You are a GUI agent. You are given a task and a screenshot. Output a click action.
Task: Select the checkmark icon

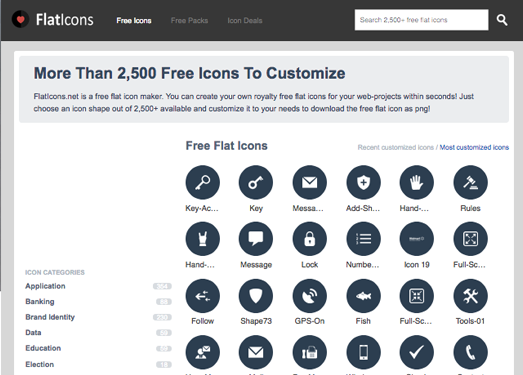[417, 352]
